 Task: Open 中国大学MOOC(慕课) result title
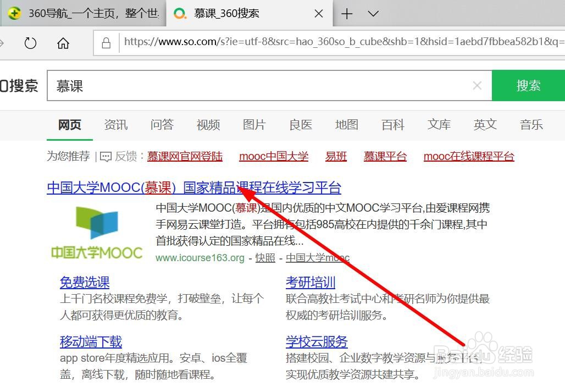click(x=194, y=187)
